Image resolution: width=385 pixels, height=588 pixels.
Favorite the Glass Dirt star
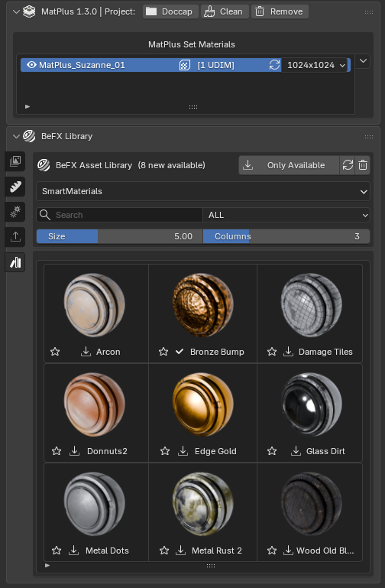pos(272,451)
